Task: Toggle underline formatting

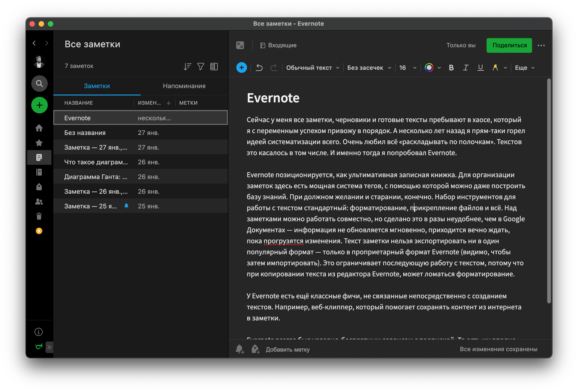Action: (x=480, y=67)
